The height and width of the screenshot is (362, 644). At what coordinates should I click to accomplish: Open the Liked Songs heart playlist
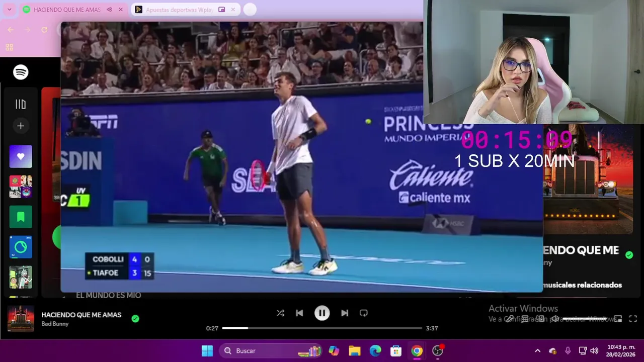21,156
